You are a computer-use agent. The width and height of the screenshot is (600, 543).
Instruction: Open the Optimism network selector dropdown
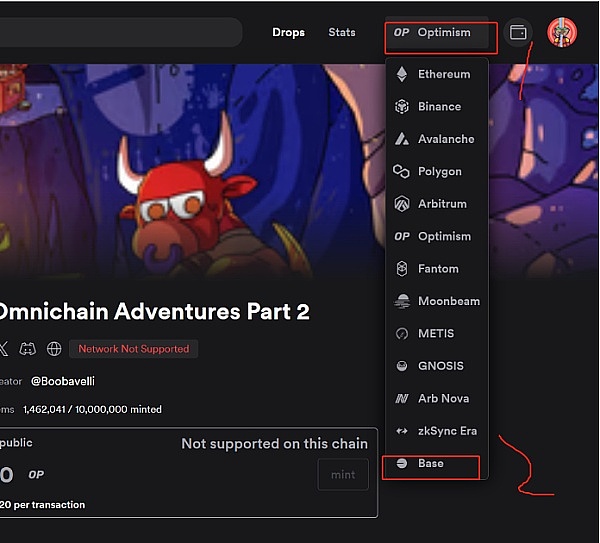coord(437,33)
